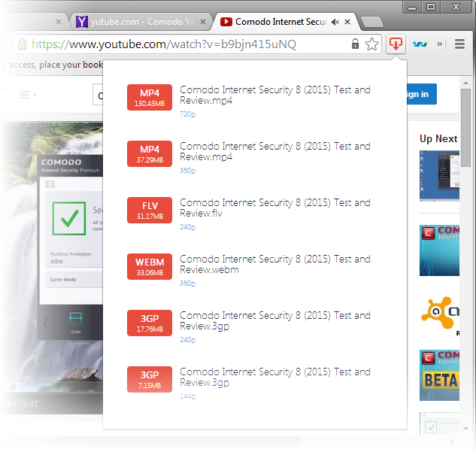The image size is (476, 452).
Task: Click the vertical scrollbar thumb
Action: click(x=465, y=128)
